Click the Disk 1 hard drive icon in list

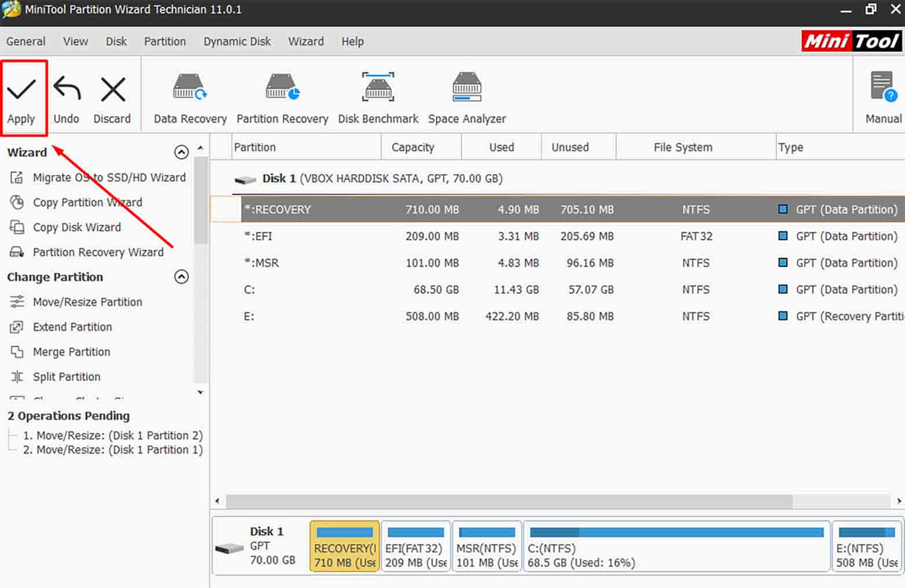point(246,179)
